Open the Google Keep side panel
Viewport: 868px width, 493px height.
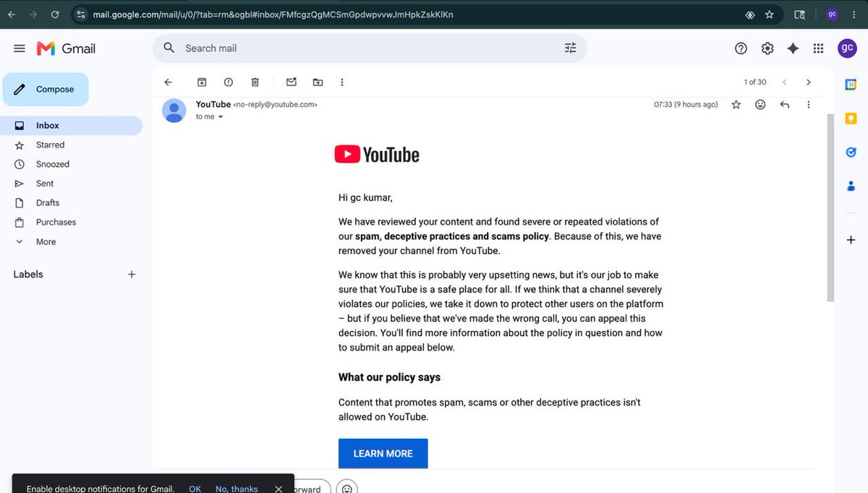[x=851, y=119]
